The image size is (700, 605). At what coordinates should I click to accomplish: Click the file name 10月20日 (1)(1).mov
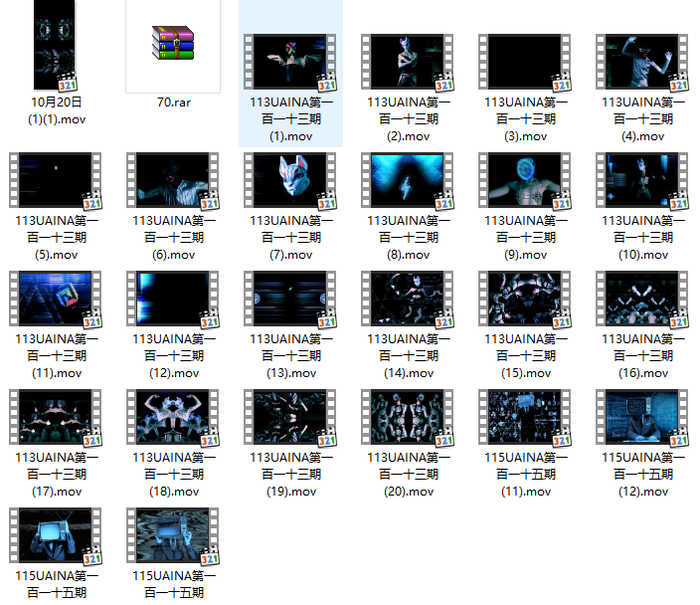click(x=57, y=110)
